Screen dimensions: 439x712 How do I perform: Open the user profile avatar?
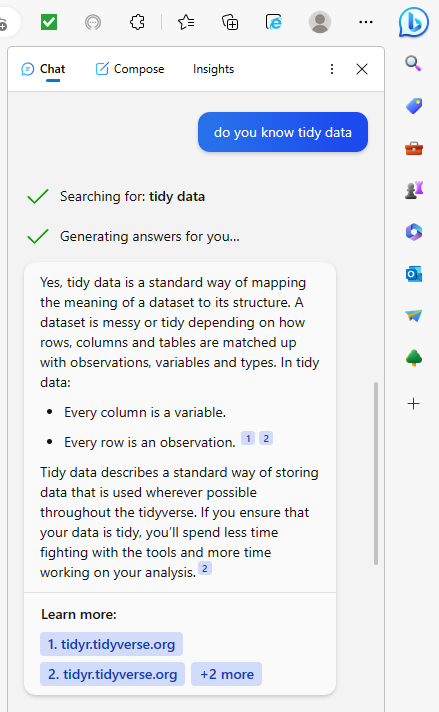(x=320, y=22)
